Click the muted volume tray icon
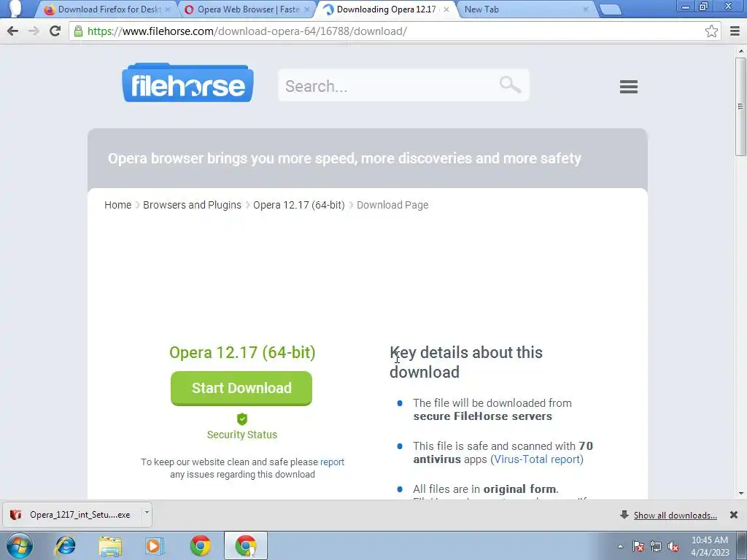The height and width of the screenshot is (560, 747). pyautogui.click(x=673, y=547)
